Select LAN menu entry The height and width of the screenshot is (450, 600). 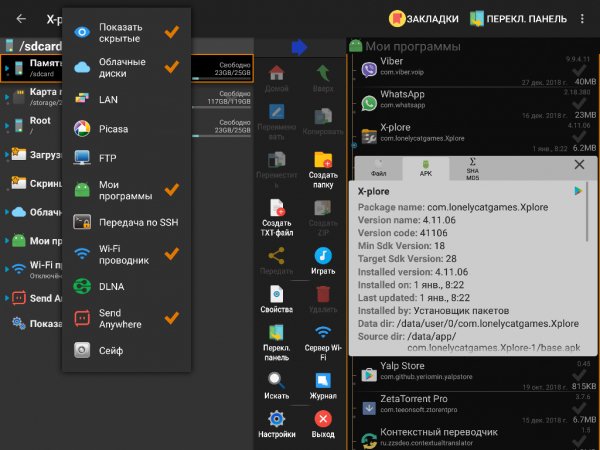pos(126,99)
